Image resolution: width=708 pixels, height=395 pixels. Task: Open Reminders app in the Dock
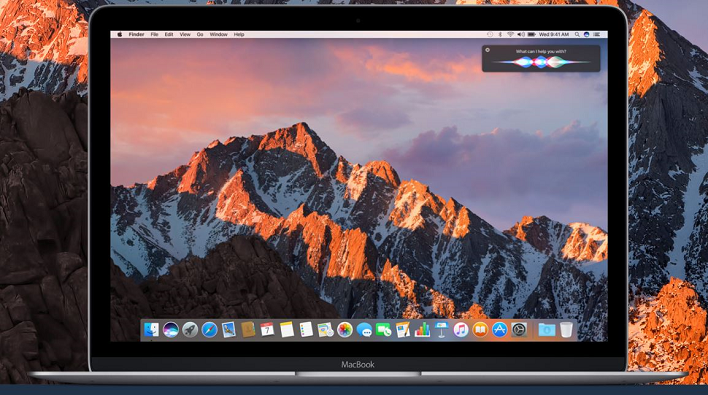click(x=306, y=330)
